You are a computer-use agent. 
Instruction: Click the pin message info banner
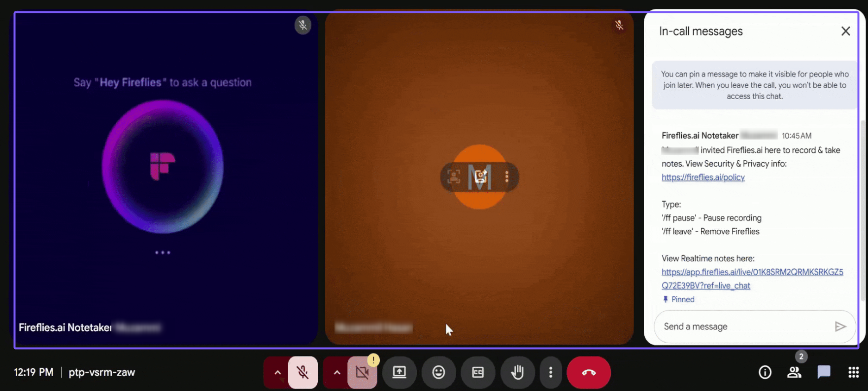pyautogui.click(x=755, y=85)
